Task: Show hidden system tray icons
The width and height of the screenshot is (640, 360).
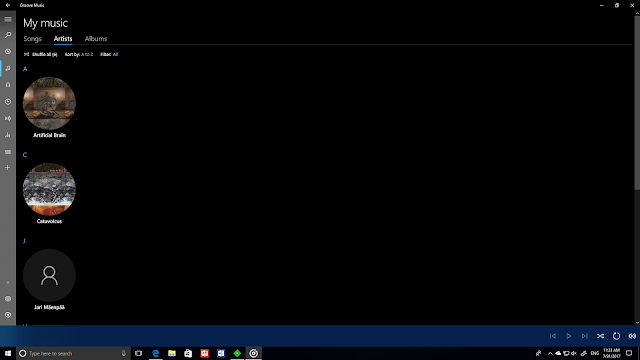Action: (550, 353)
